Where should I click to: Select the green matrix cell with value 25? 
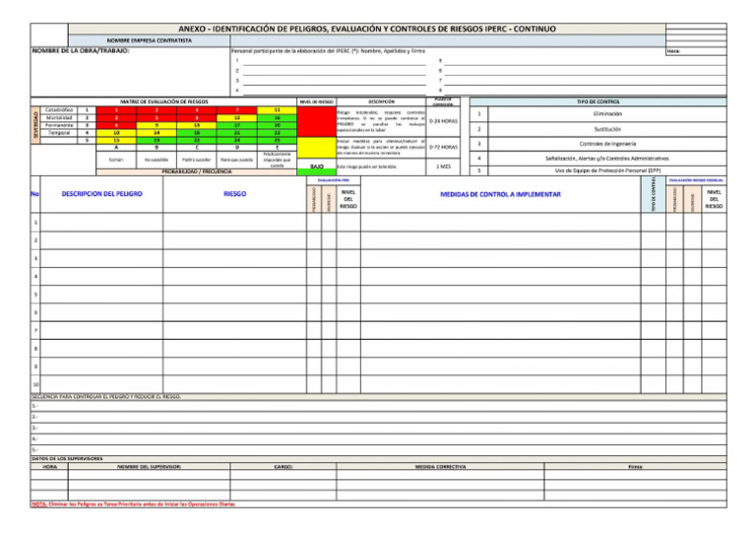(278, 141)
